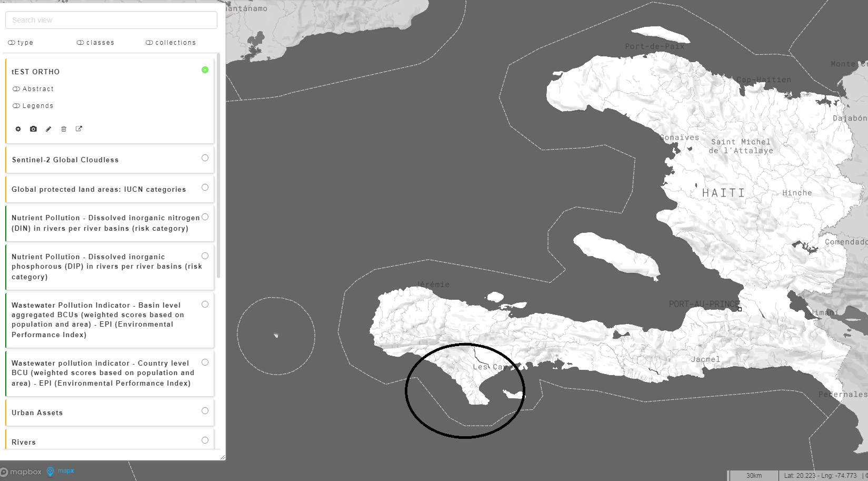Click the mapx logo in the bottom bar
This screenshot has width=868, height=481.
[x=64, y=472]
